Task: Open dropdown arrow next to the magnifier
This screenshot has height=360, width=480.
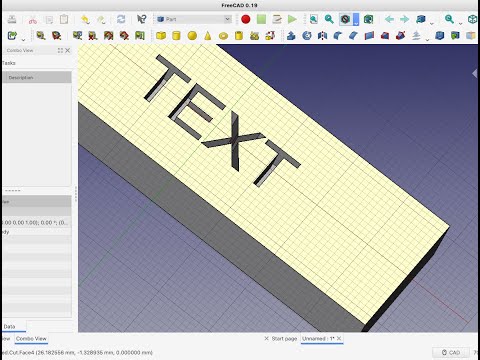Action: (460, 23)
